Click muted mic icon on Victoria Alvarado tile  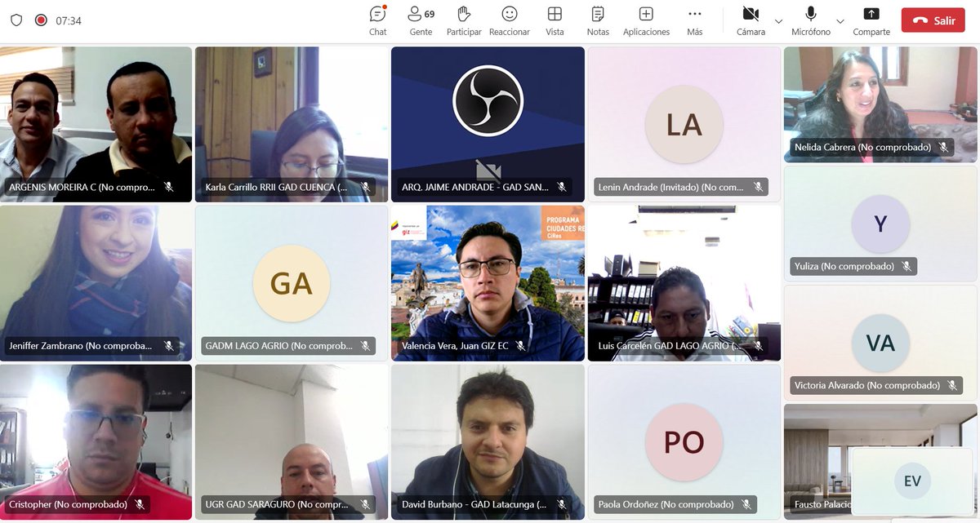pyautogui.click(x=952, y=385)
